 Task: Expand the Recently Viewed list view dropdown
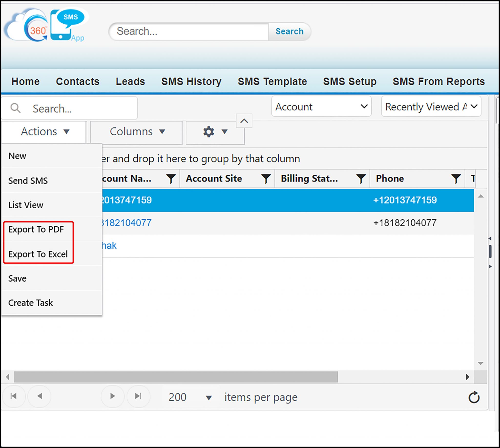pos(431,107)
